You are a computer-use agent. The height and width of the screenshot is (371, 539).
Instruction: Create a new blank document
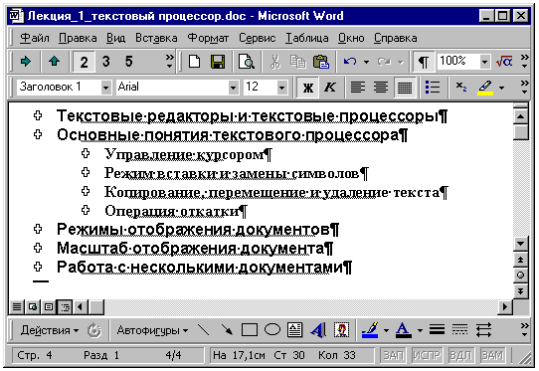tap(195, 62)
